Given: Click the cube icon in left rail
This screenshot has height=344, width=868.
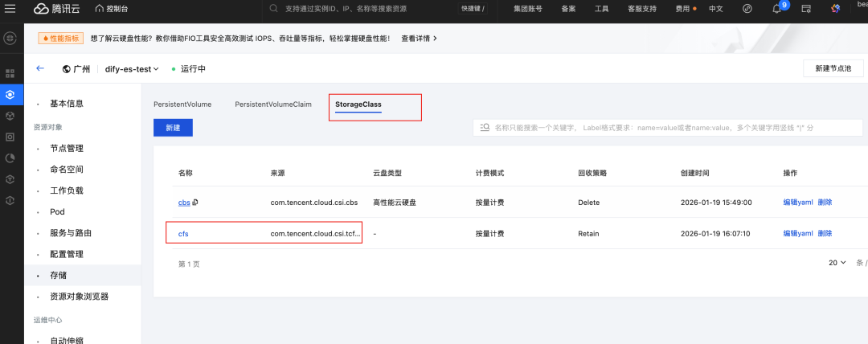Looking at the screenshot, I should tap(10, 116).
